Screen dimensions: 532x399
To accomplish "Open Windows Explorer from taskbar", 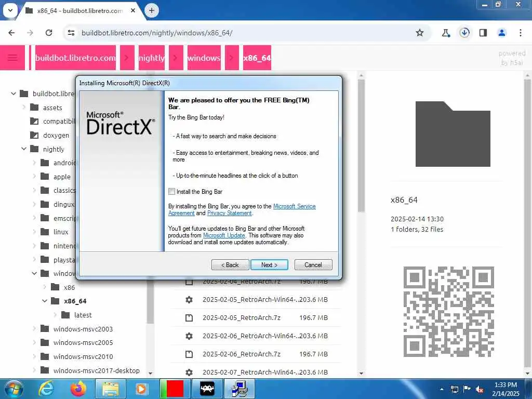I will click(x=111, y=389).
